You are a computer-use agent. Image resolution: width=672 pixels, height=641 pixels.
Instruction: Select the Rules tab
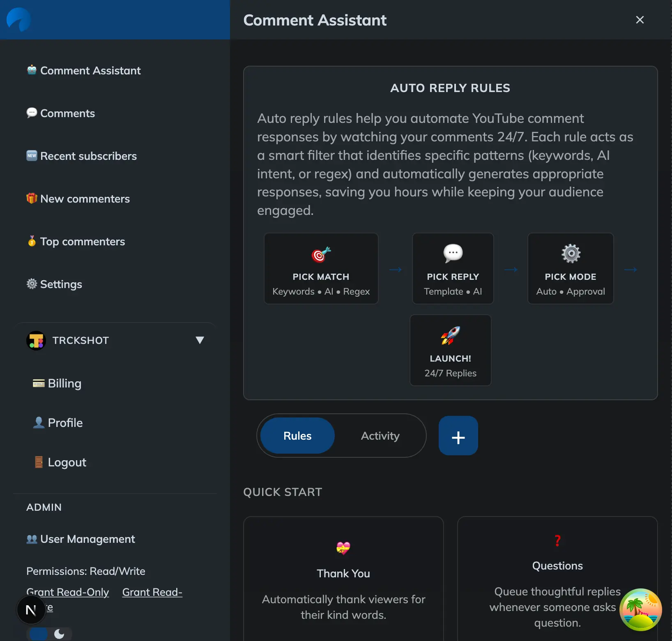point(297,436)
